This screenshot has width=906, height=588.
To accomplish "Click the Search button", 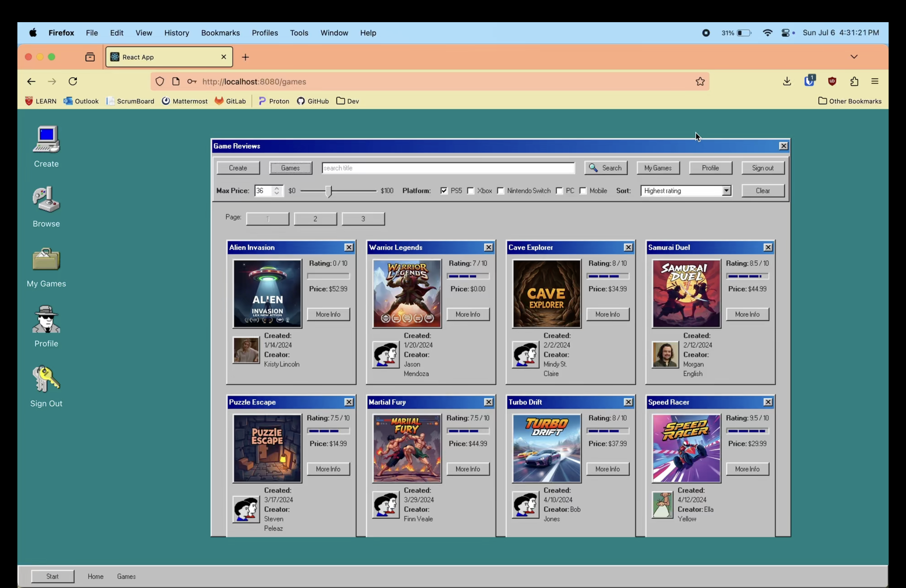I will (x=606, y=168).
